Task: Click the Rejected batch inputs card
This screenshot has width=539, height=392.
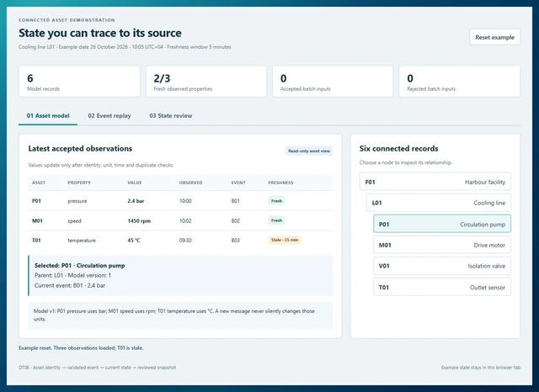Action: pyautogui.click(x=460, y=82)
